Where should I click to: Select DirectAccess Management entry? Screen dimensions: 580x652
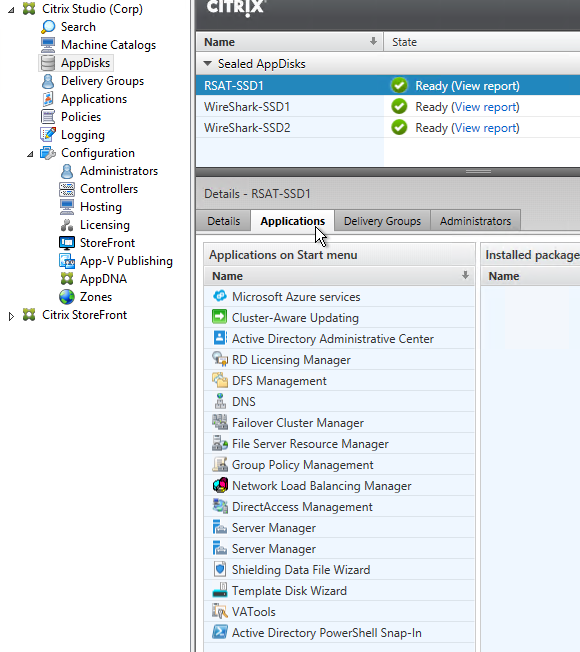[339, 506]
